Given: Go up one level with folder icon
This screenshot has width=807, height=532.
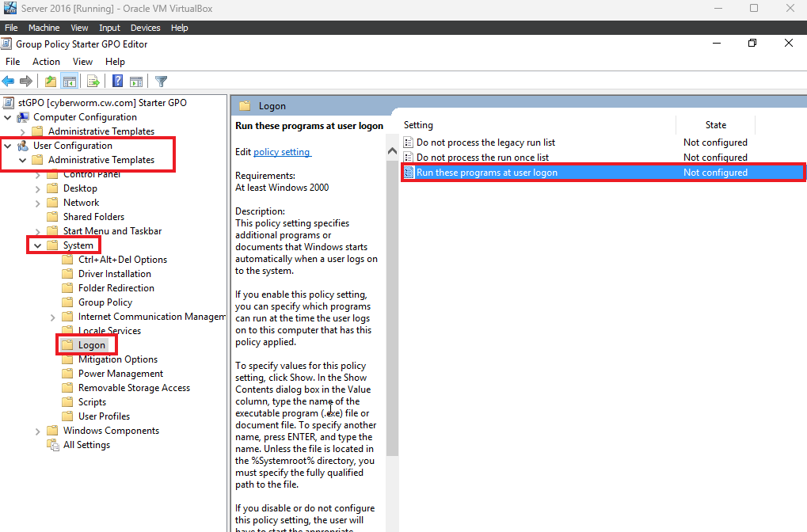Looking at the screenshot, I should pyautogui.click(x=51, y=82).
